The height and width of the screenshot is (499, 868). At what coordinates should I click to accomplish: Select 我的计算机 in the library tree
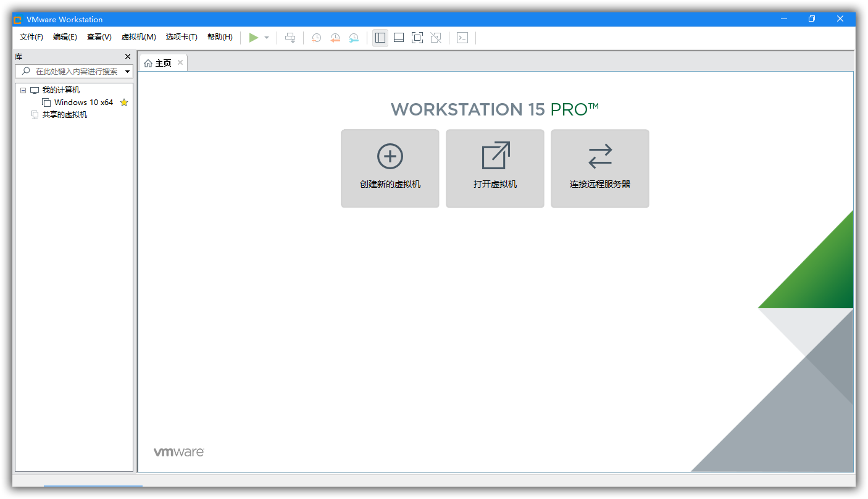click(61, 90)
